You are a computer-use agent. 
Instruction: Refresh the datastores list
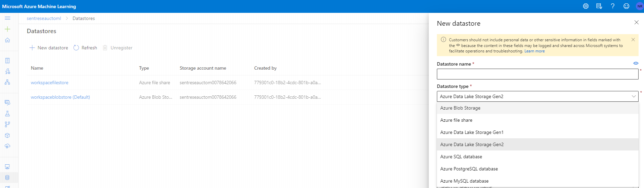click(85, 48)
